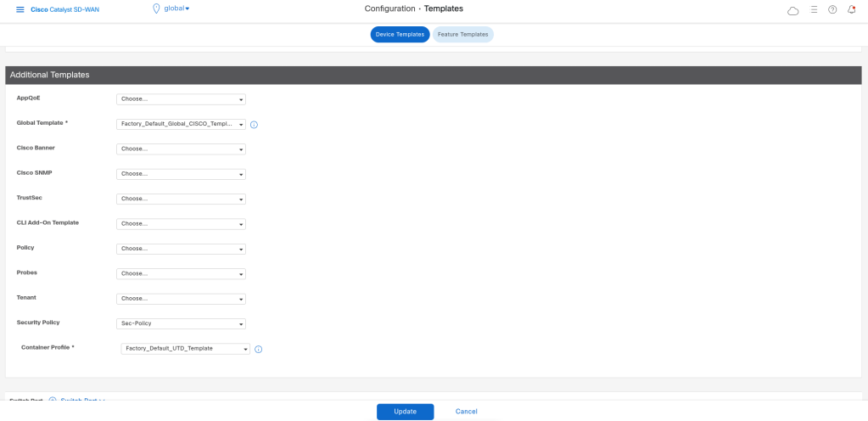Open the TrustSec template dropdown
868x421 pixels.
181,199
